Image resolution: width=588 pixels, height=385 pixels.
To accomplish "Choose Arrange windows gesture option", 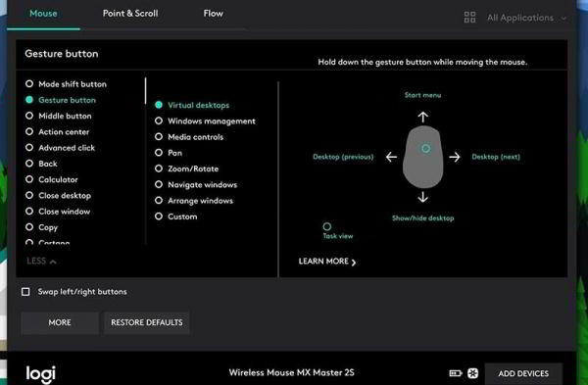I will 193,201.
